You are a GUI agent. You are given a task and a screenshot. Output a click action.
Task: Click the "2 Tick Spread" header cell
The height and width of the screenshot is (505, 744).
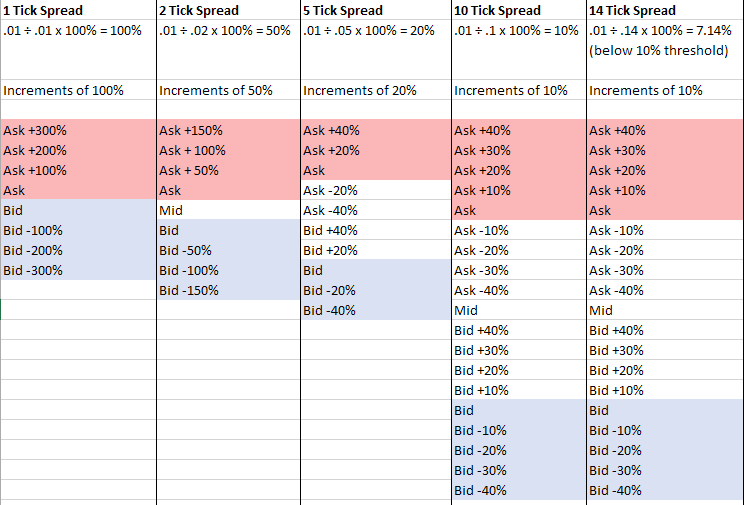click(x=199, y=11)
